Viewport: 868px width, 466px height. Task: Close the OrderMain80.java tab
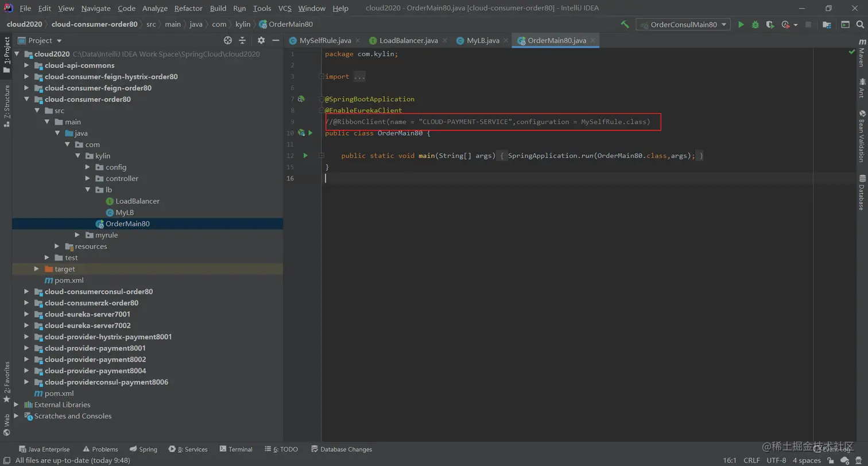click(x=594, y=40)
